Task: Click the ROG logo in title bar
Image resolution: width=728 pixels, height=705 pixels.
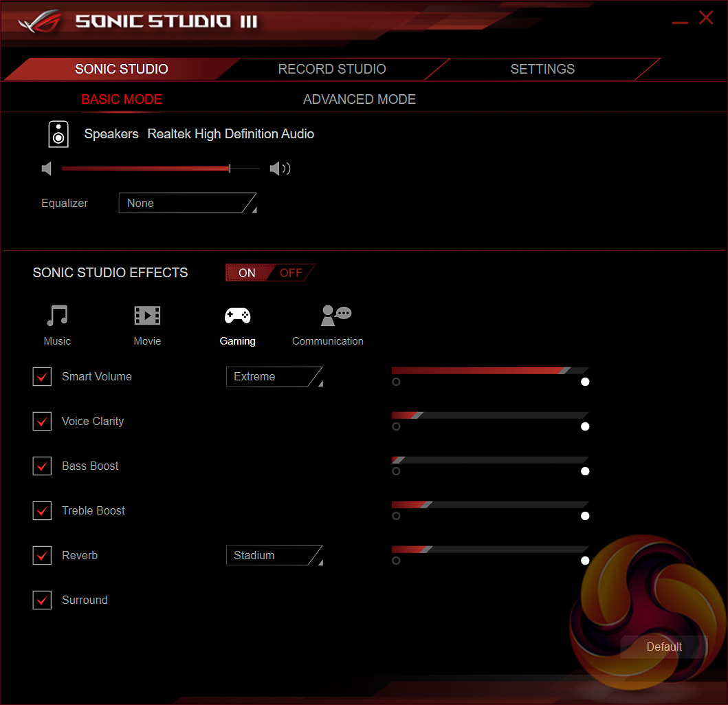Action: pos(39,21)
